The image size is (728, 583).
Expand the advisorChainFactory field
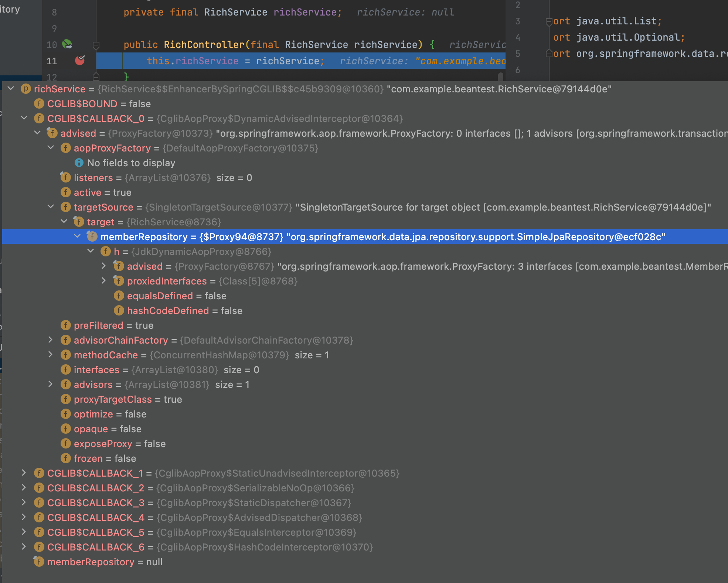click(x=51, y=340)
